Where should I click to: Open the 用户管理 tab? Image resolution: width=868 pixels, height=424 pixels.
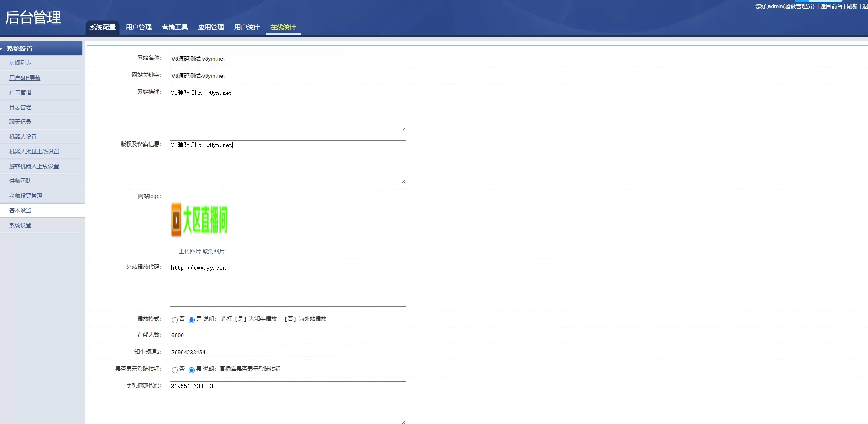coord(138,27)
